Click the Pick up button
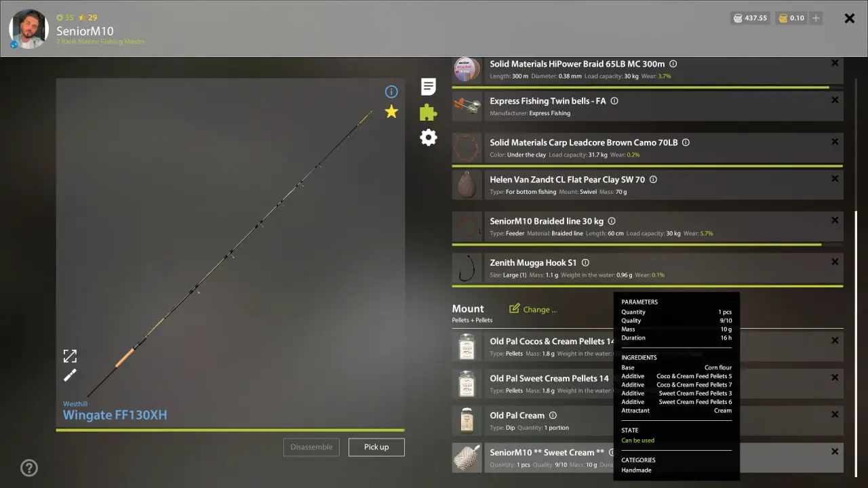 (376, 447)
